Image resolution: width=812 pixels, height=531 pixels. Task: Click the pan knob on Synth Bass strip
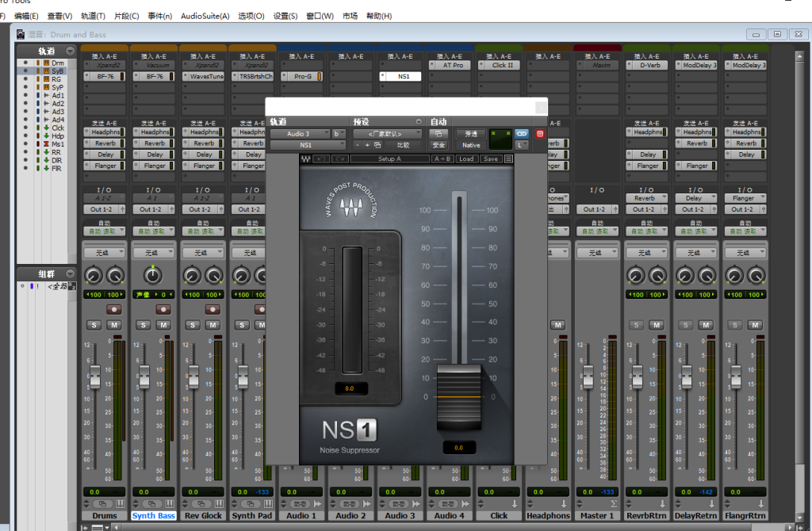(x=153, y=275)
